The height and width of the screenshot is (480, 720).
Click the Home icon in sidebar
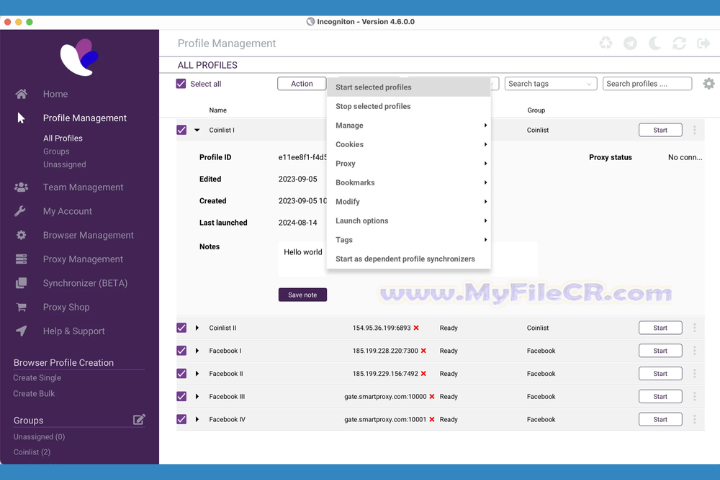point(21,94)
